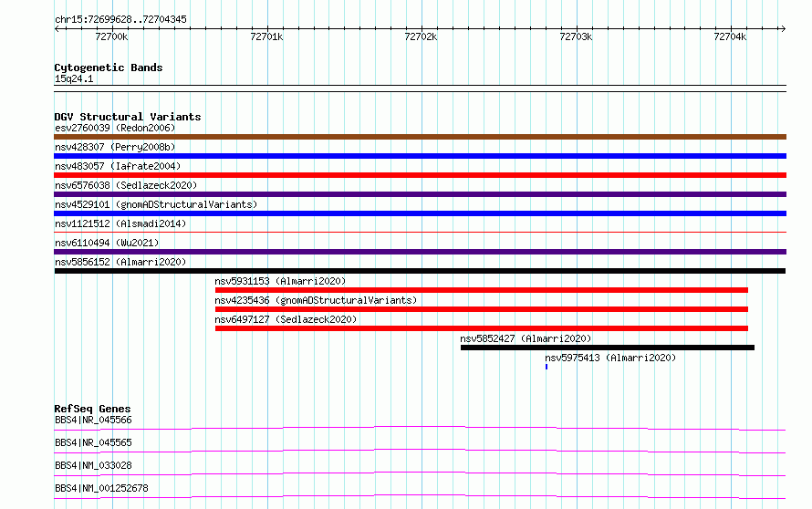Click the black nsv5856152 variant bar
812x509 pixels.
pos(420,271)
